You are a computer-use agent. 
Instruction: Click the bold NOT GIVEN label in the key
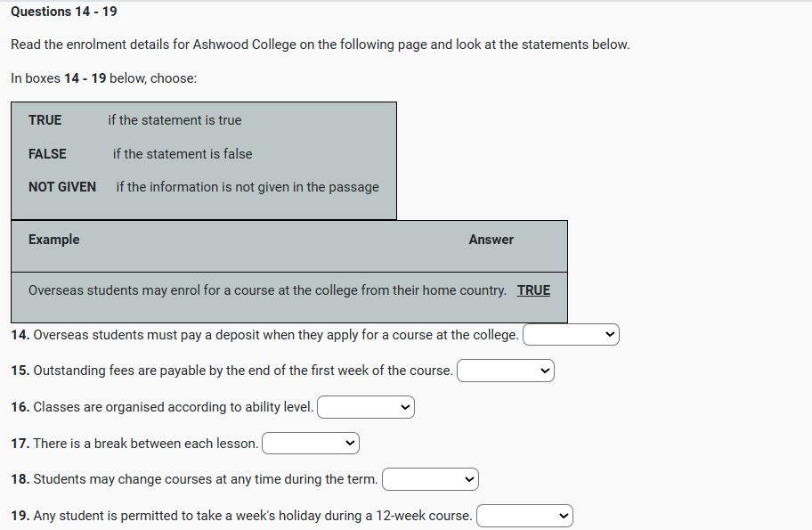[62, 187]
